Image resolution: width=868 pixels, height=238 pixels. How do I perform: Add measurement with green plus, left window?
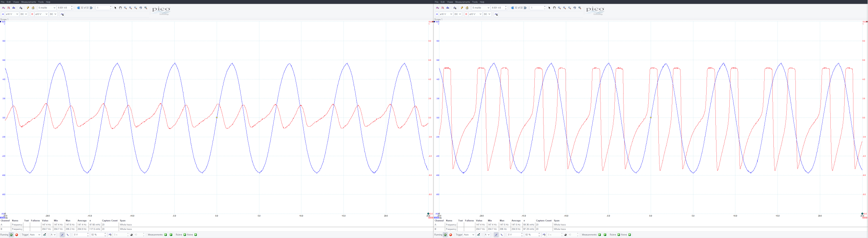tap(165, 235)
